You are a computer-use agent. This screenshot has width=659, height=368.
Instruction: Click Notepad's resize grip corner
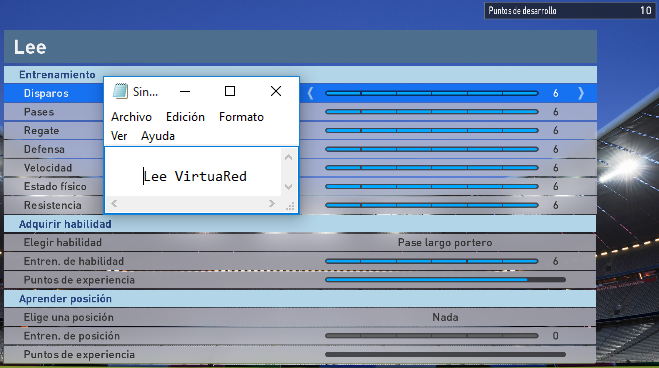pos(290,205)
